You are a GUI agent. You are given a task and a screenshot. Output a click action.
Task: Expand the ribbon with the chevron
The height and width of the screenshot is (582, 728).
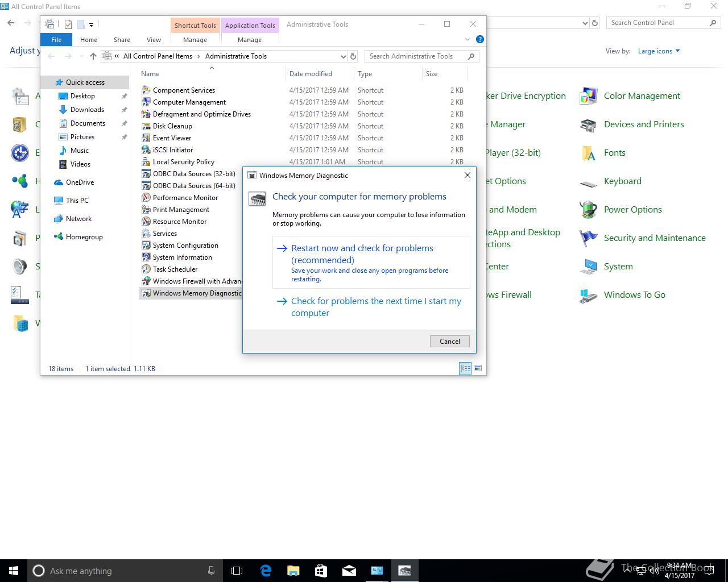pyautogui.click(x=468, y=39)
